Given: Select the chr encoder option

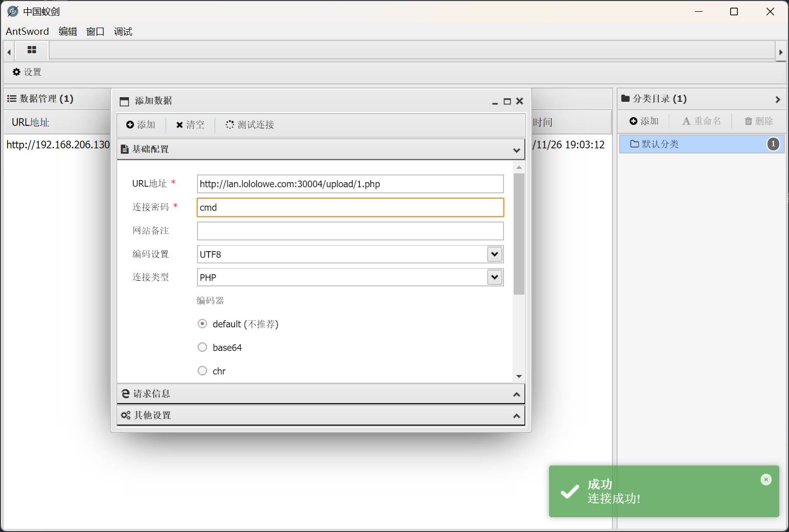Looking at the screenshot, I should coord(203,371).
